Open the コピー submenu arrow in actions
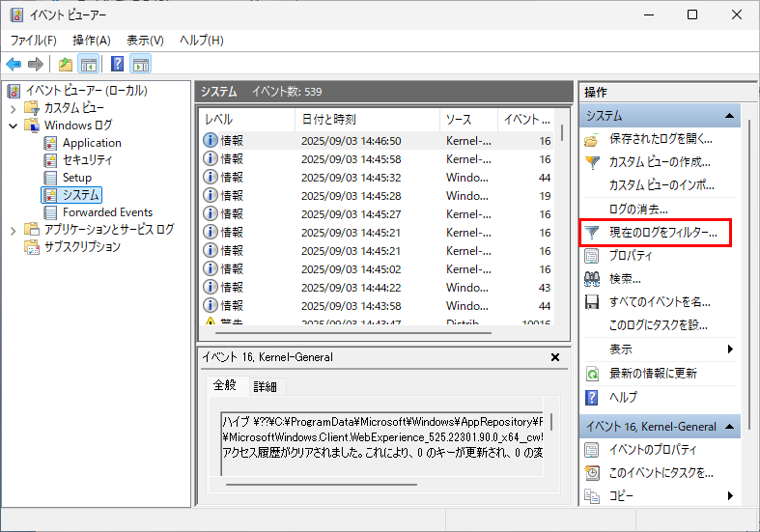 click(x=730, y=495)
